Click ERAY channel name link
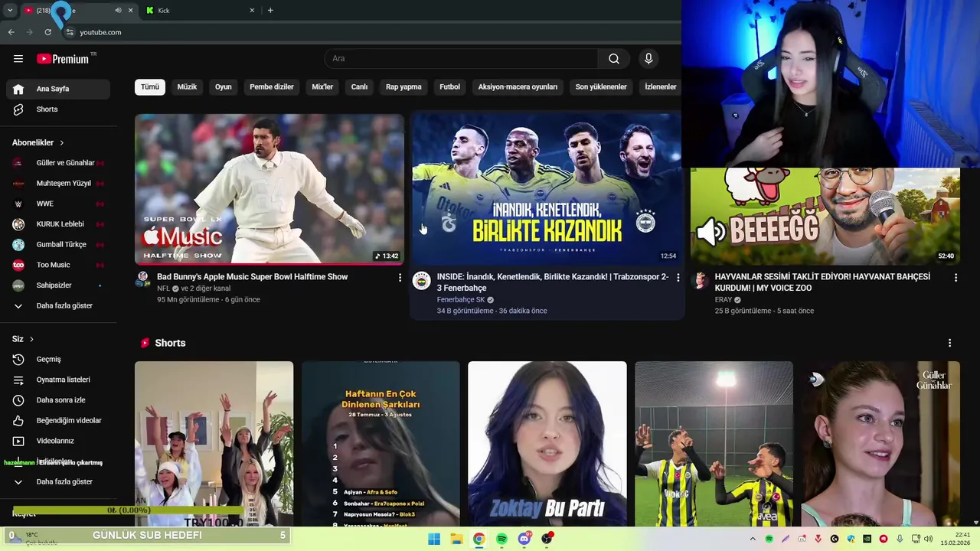 click(x=724, y=300)
